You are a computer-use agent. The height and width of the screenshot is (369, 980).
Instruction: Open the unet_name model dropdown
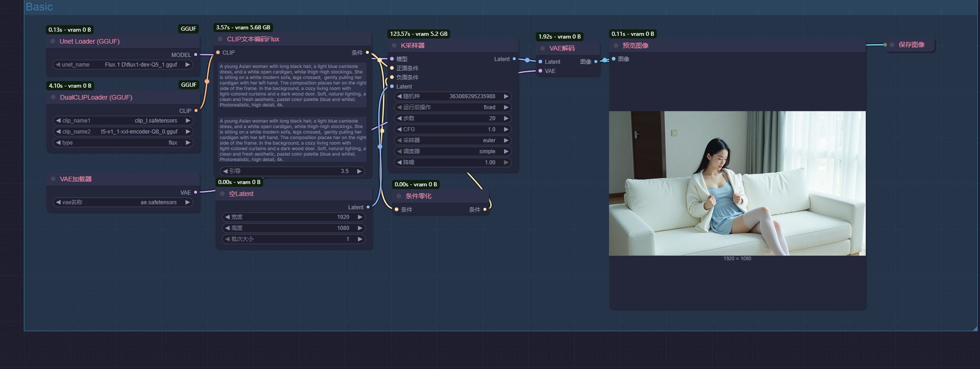coord(122,65)
